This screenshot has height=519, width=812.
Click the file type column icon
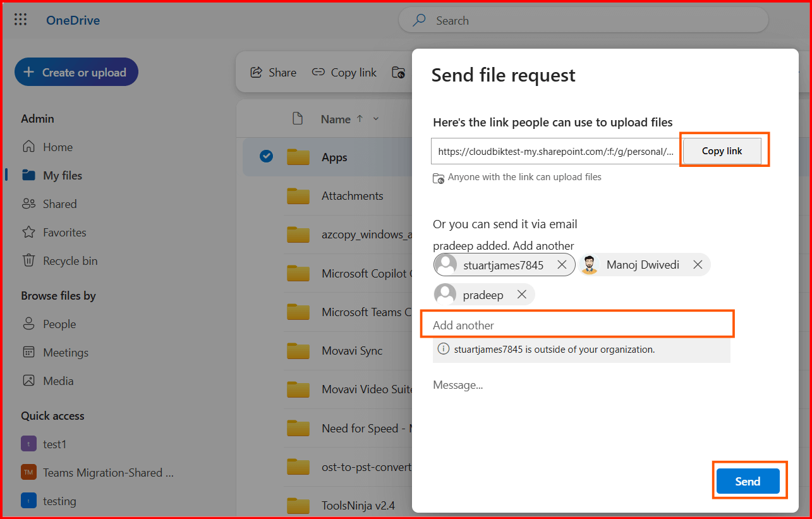297,118
